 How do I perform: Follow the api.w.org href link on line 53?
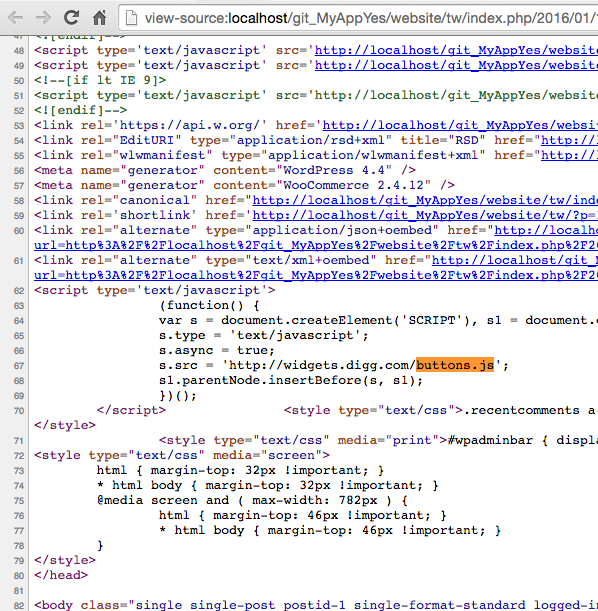tap(460, 125)
